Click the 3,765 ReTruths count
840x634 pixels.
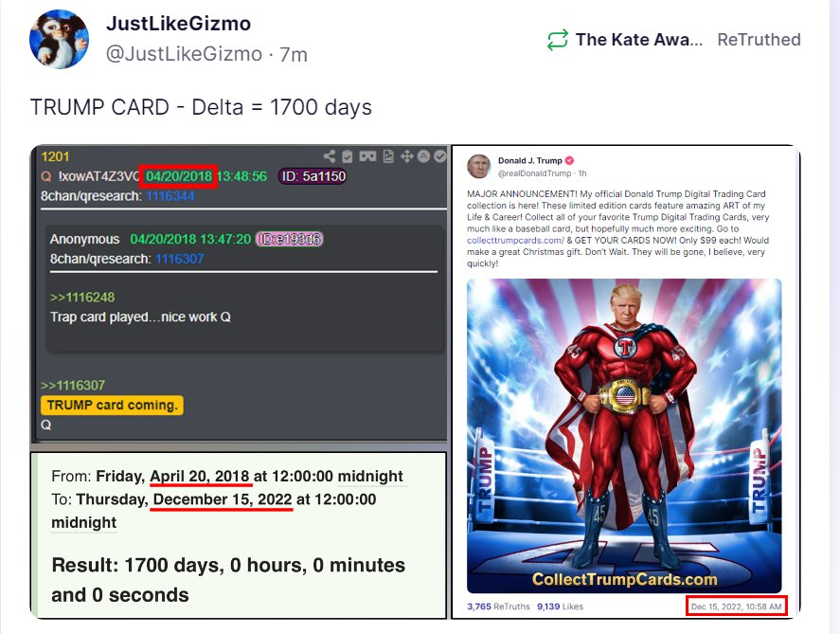click(x=498, y=607)
